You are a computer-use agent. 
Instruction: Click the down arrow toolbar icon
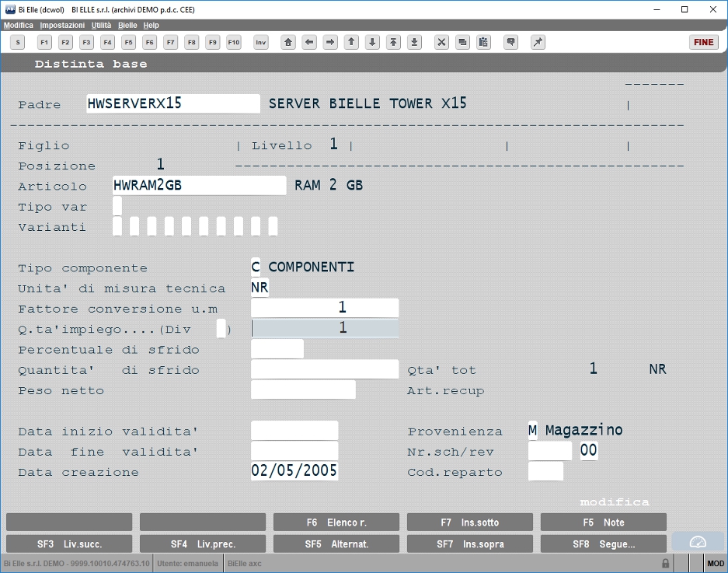pyautogui.click(x=372, y=42)
